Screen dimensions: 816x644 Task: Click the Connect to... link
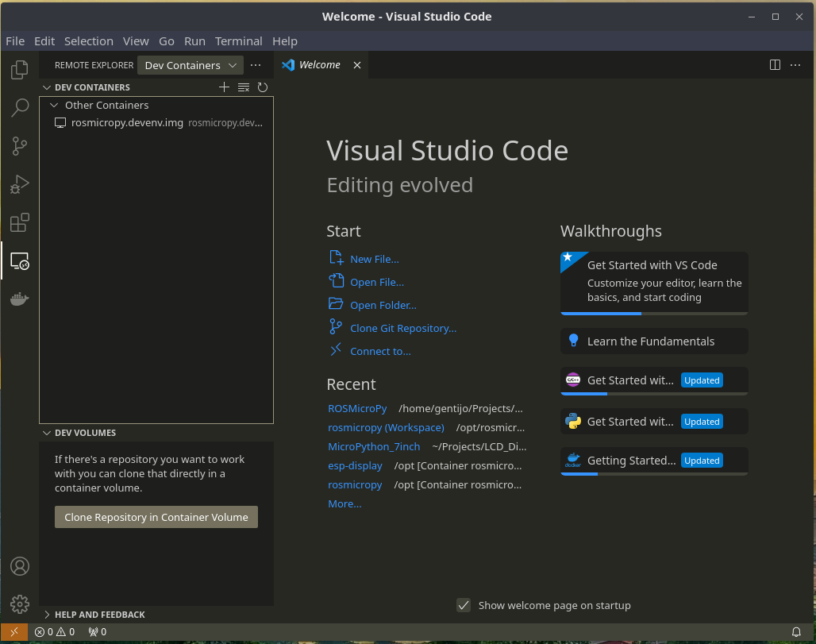point(380,351)
